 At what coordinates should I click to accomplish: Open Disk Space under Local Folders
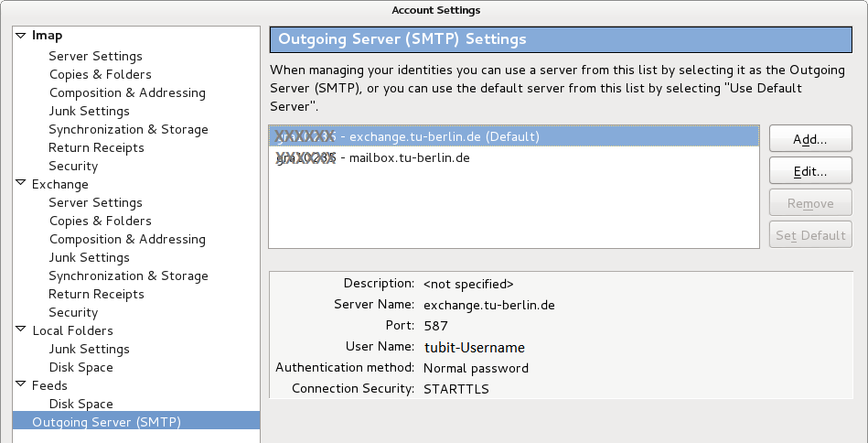pyautogui.click(x=80, y=367)
